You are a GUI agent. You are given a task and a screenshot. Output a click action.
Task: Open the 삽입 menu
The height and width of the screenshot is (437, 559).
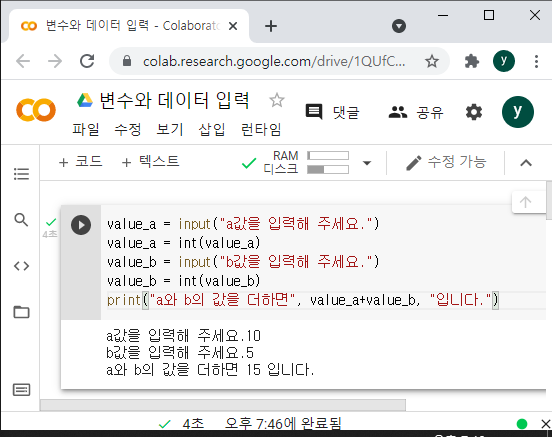point(212,129)
